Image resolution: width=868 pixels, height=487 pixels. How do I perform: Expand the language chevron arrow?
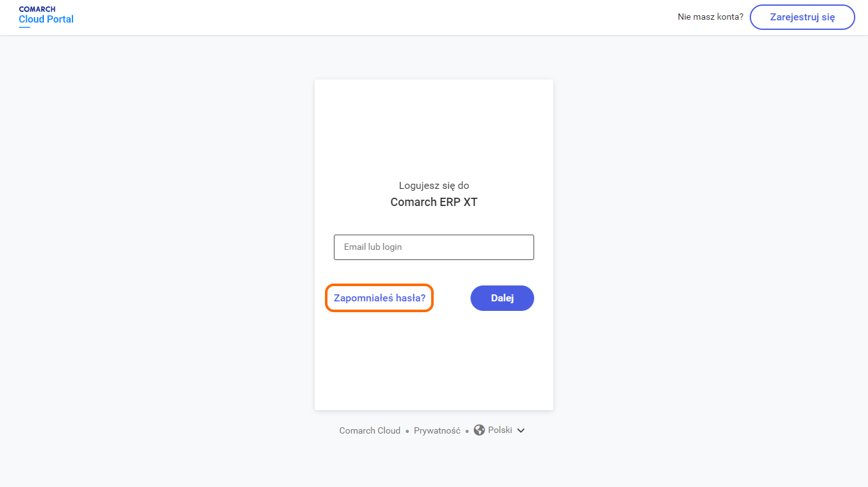pyautogui.click(x=521, y=431)
